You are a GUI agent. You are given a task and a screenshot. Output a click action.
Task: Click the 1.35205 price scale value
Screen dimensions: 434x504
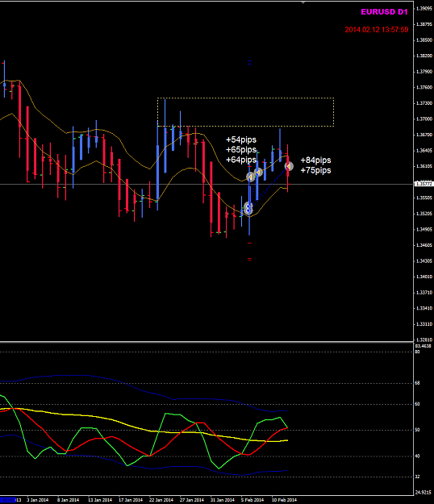[424, 214]
